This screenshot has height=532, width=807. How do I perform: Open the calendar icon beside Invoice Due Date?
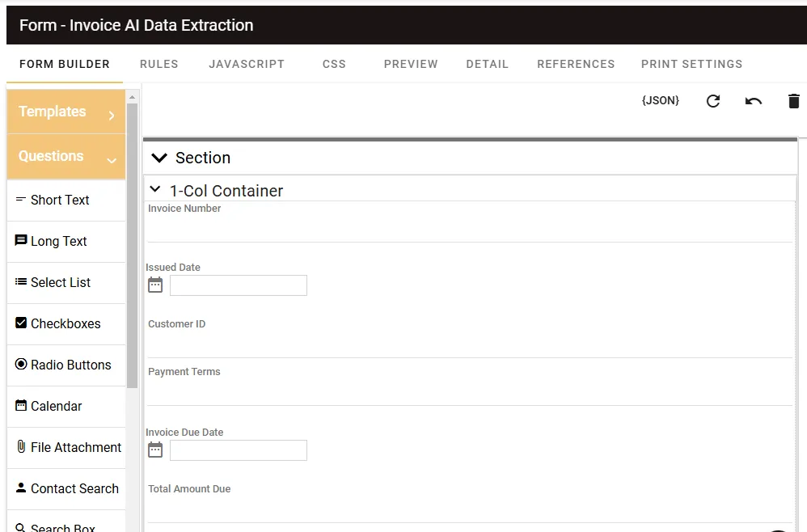pos(155,450)
